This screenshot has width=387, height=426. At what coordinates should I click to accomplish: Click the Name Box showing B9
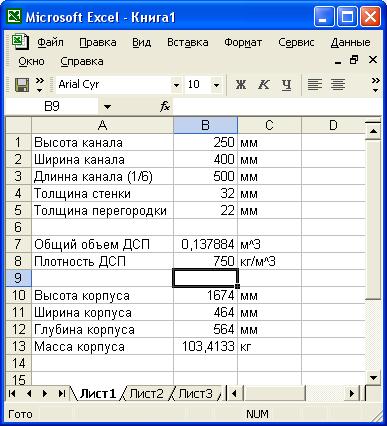[52, 107]
